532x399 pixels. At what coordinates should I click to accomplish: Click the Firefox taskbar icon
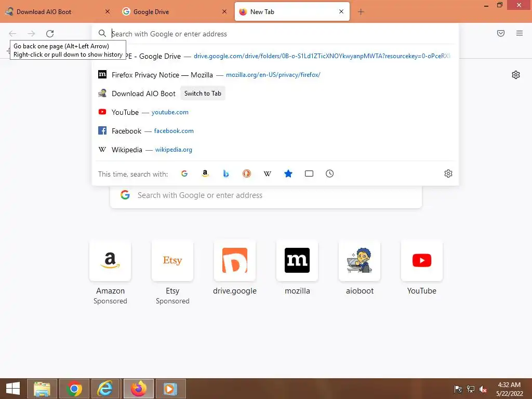(138, 389)
